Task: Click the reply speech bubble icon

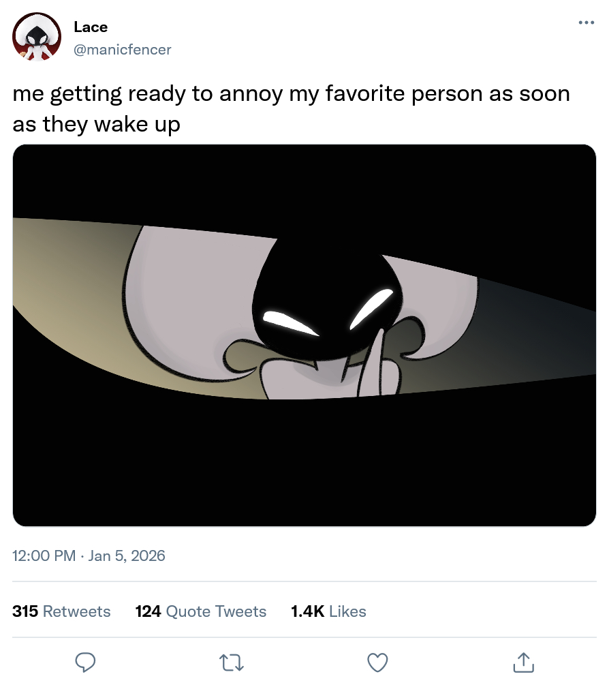Action: (85, 662)
